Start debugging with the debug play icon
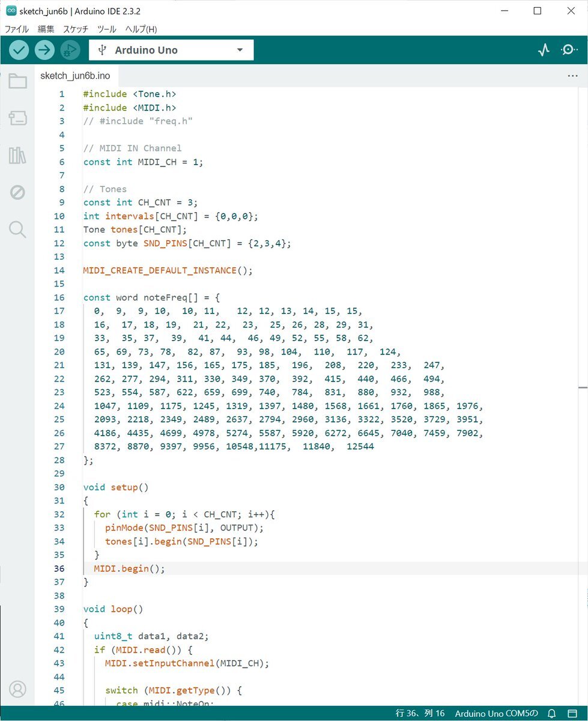 70,50
